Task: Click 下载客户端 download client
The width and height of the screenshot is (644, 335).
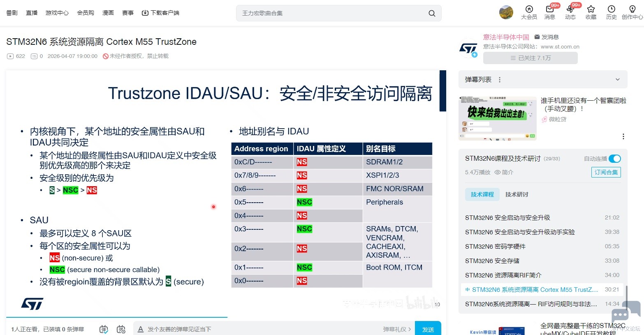Action: click(x=160, y=13)
